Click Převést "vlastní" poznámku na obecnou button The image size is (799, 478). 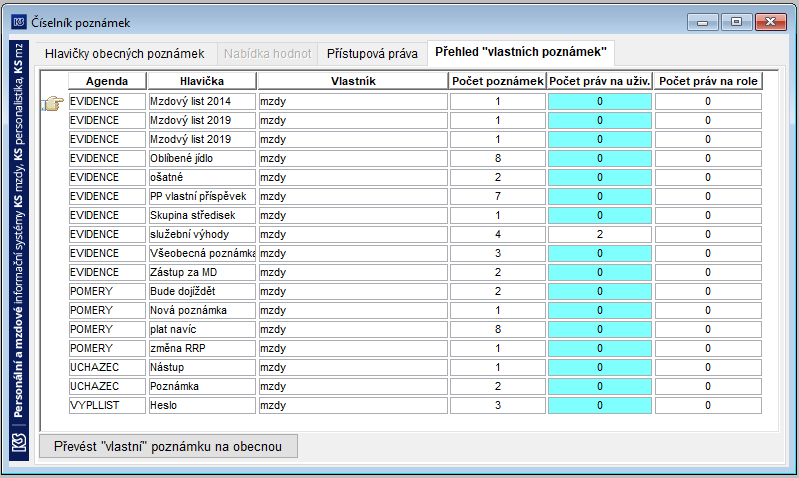[168, 446]
